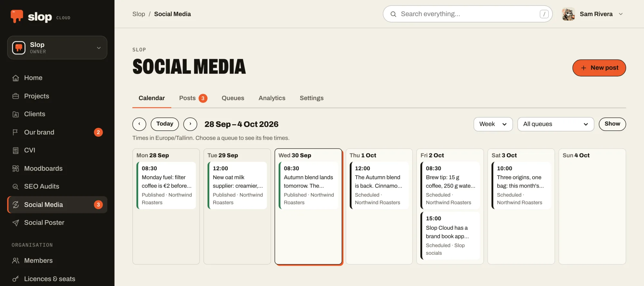Switch to the Calendar tab
The image size is (644, 286).
click(152, 98)
